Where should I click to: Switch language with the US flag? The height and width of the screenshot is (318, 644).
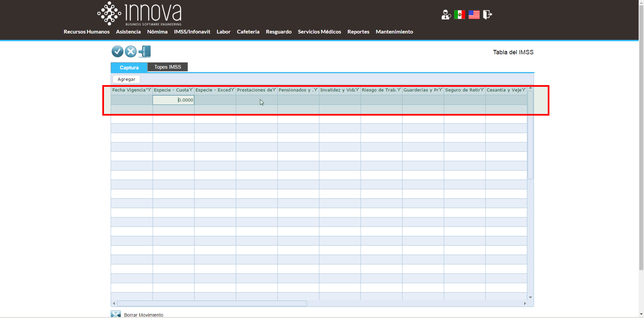click(x=474, y=15)
